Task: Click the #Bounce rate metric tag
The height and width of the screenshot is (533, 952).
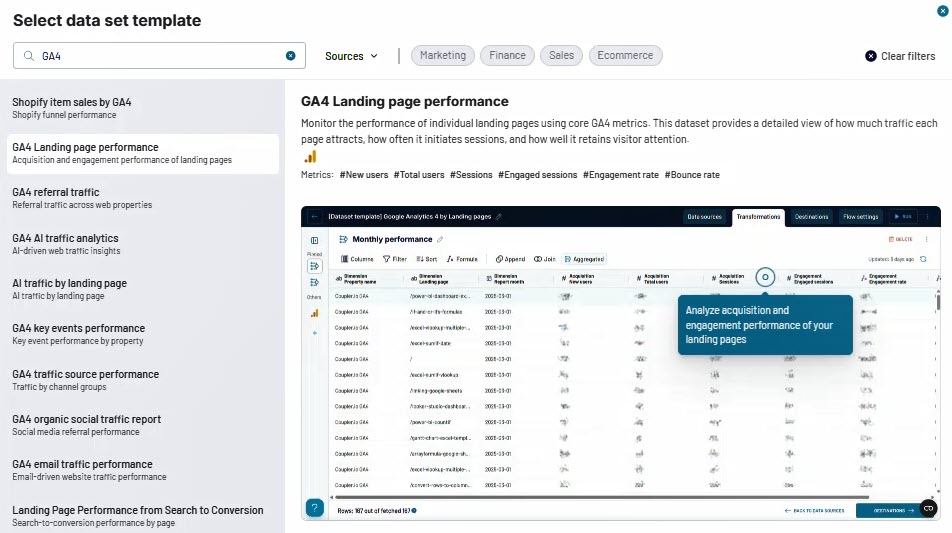Action: (x=692, y=175)
